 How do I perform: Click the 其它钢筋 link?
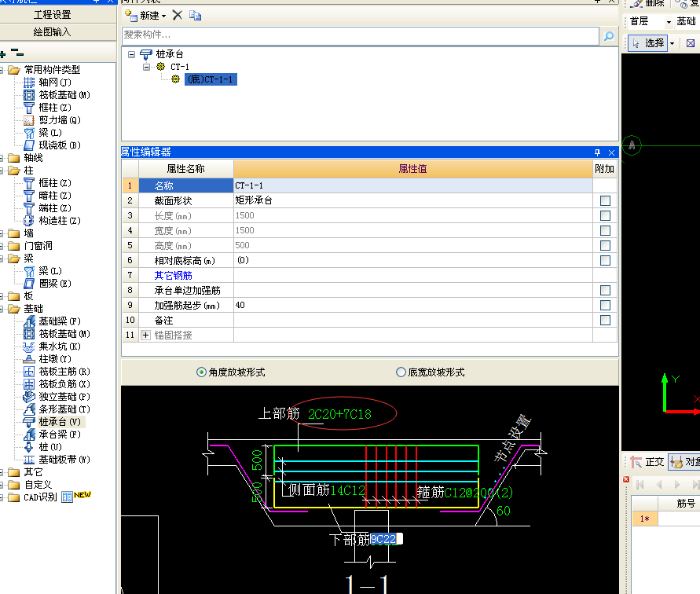point(173,276)
